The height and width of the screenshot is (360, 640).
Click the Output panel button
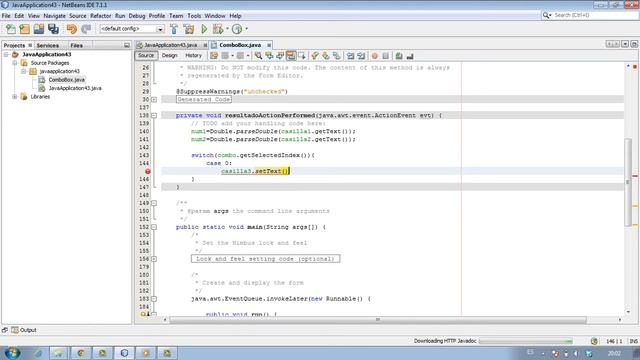pos(24,330)
